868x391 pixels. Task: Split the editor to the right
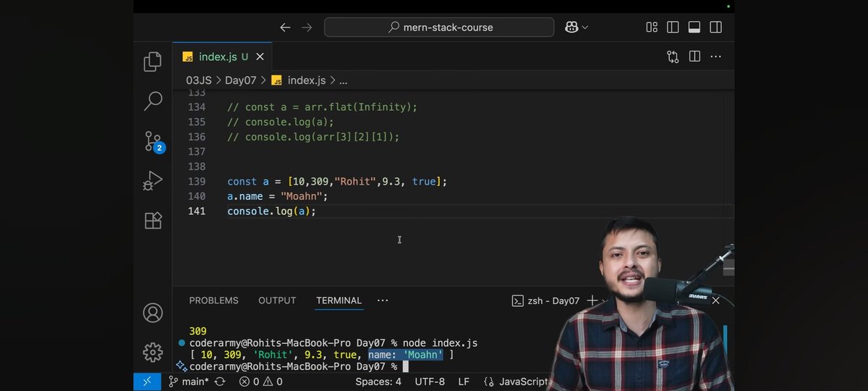(694, 56)
